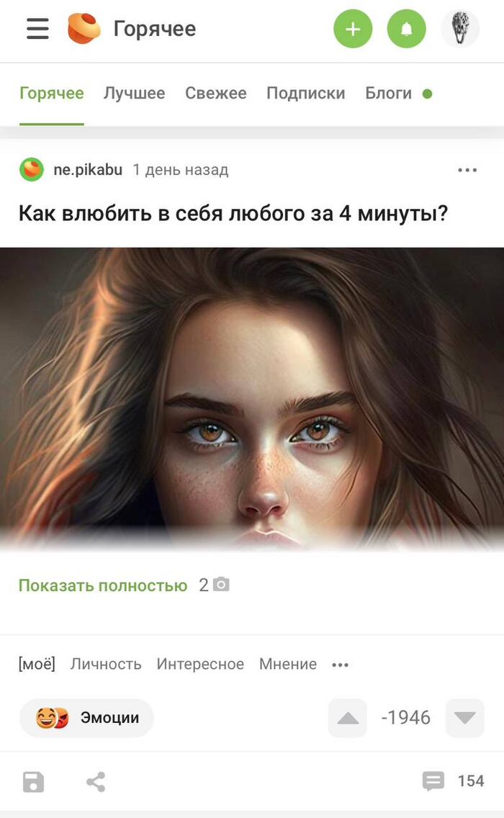504x818 pixels.
Task: Open the Эмоции reactions button
Action: click(86, 718)
